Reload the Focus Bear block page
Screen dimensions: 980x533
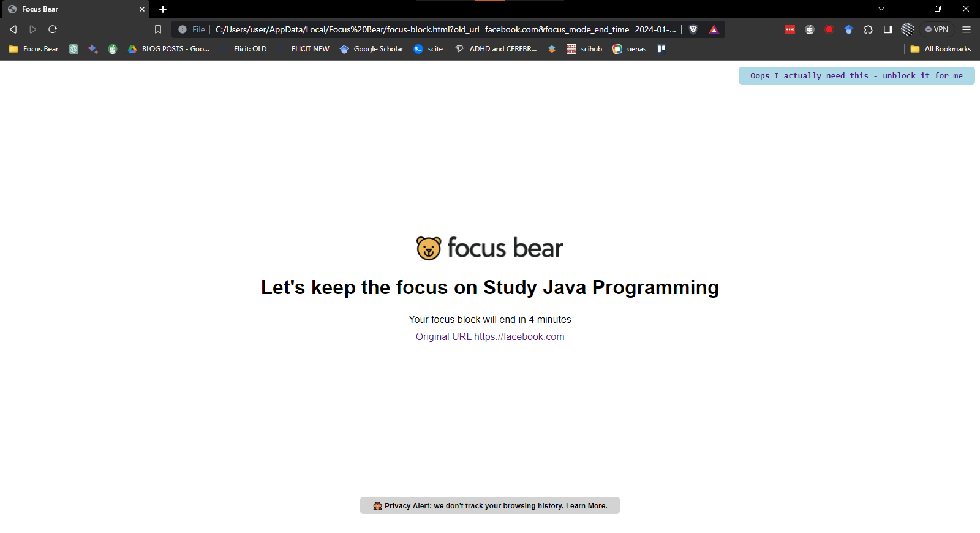[53, 29]
